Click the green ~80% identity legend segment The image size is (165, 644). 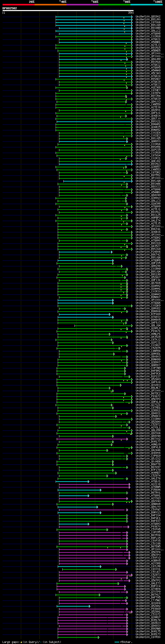(x=114, y=5)
